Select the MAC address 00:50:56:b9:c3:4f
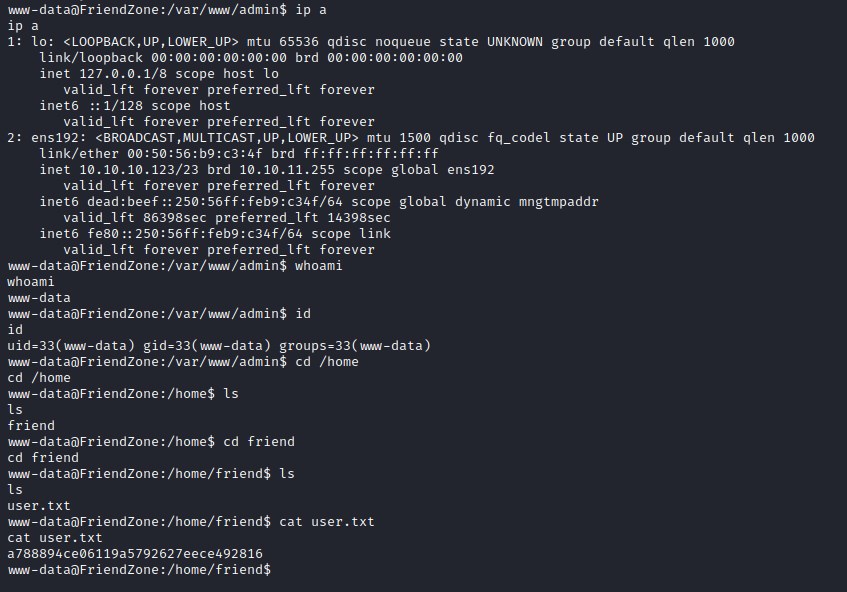This screenshot has width=847, height=592. point(187,153)
